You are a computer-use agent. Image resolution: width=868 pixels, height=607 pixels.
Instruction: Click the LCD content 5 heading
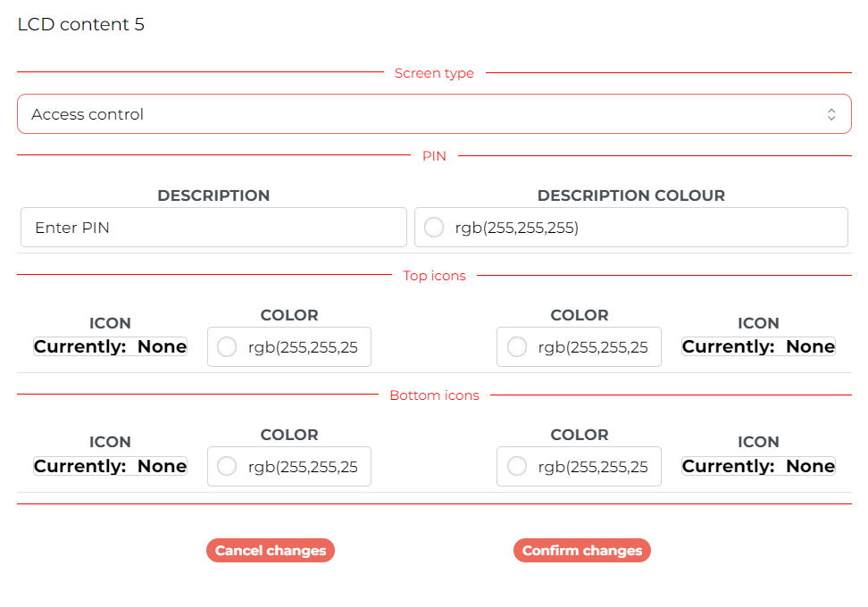point(81,24)
